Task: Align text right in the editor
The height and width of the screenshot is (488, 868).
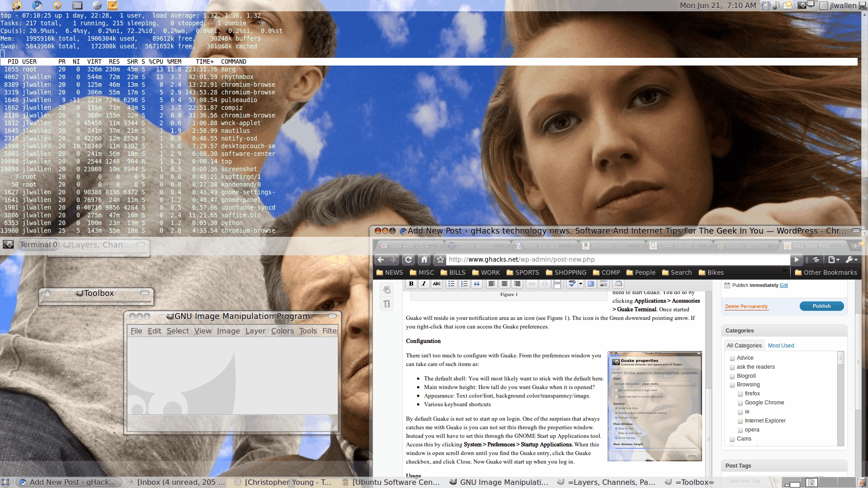Action: (517, 284)
